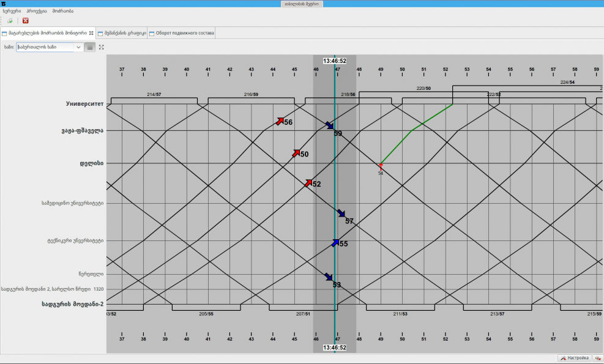Select red arrow train 50

(296, 154)
